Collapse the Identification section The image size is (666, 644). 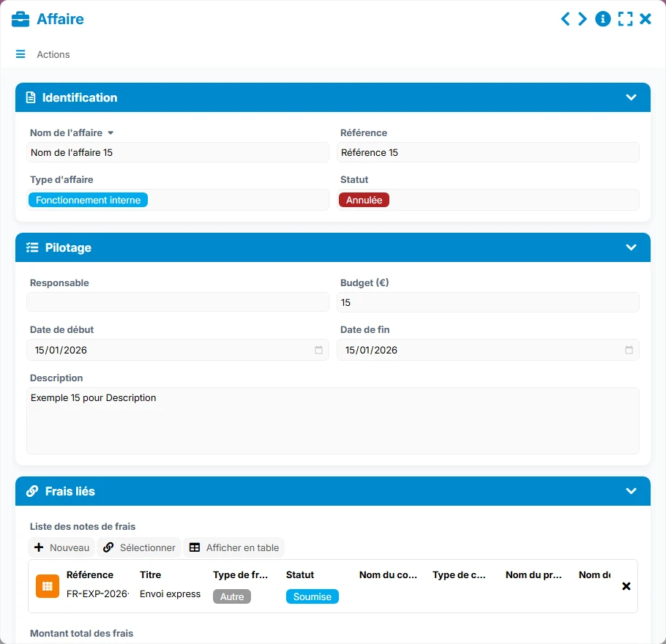click(631, 97)
